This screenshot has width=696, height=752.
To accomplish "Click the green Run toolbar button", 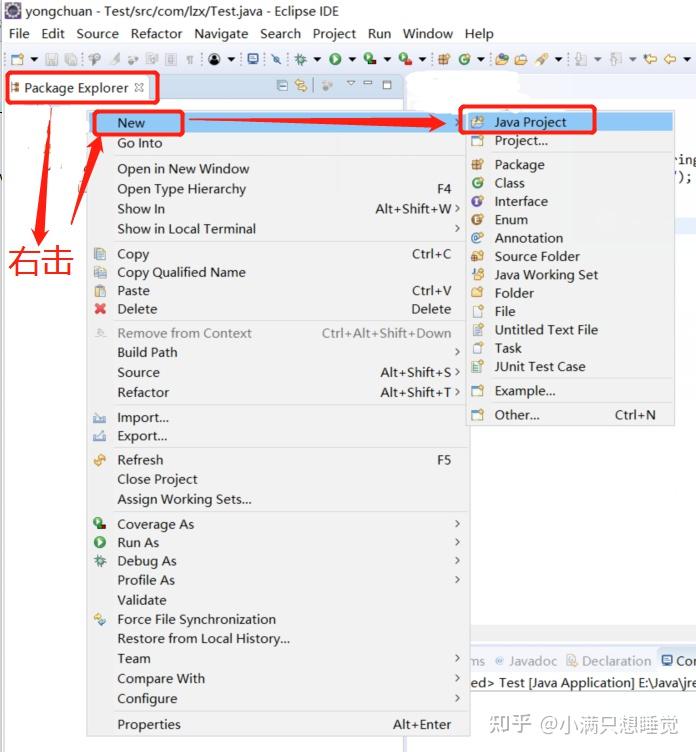I will pos(335,59).
